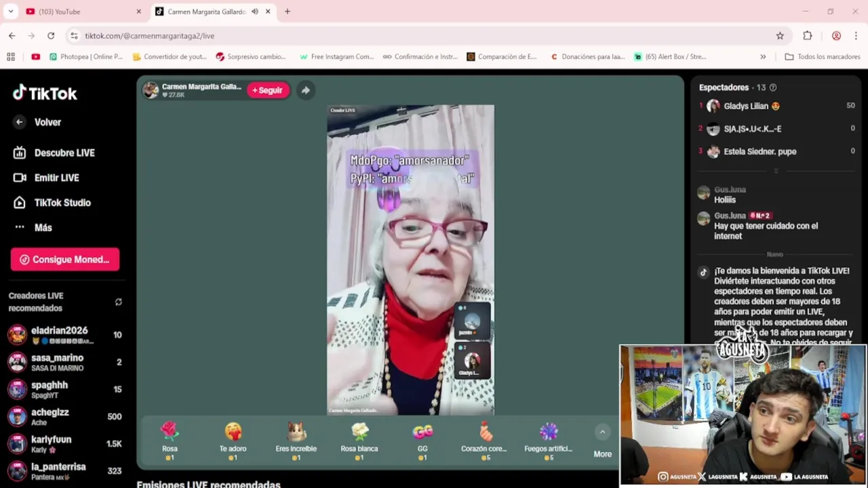Open Photopea bookmark
Image resolution: width=868 pixels, height=488 pixels.
click(85, 57)
